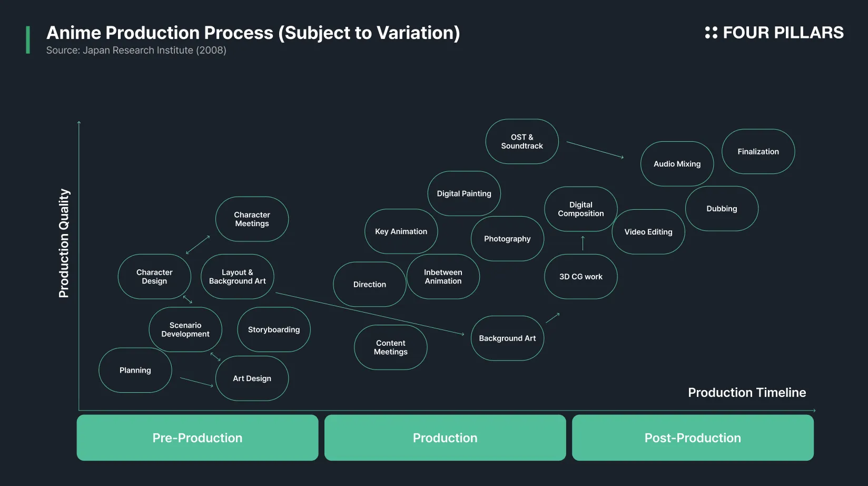Click the 3D CG work bubble

[x=581, y=277]
